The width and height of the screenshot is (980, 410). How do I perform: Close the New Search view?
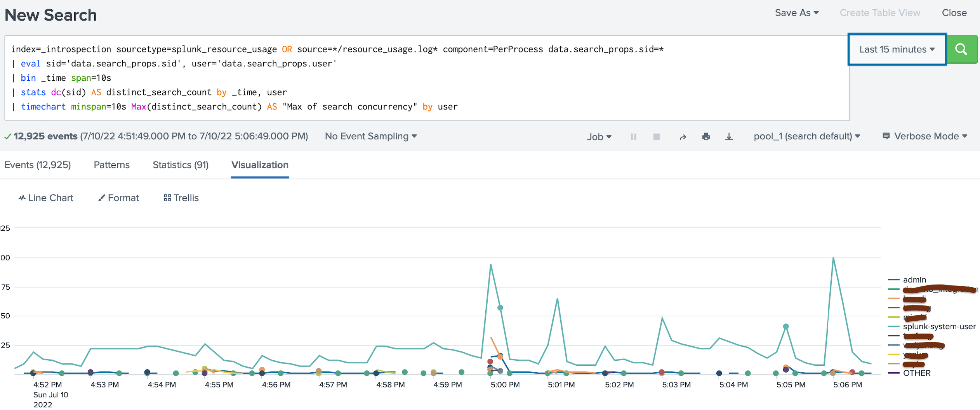[954, 12]
